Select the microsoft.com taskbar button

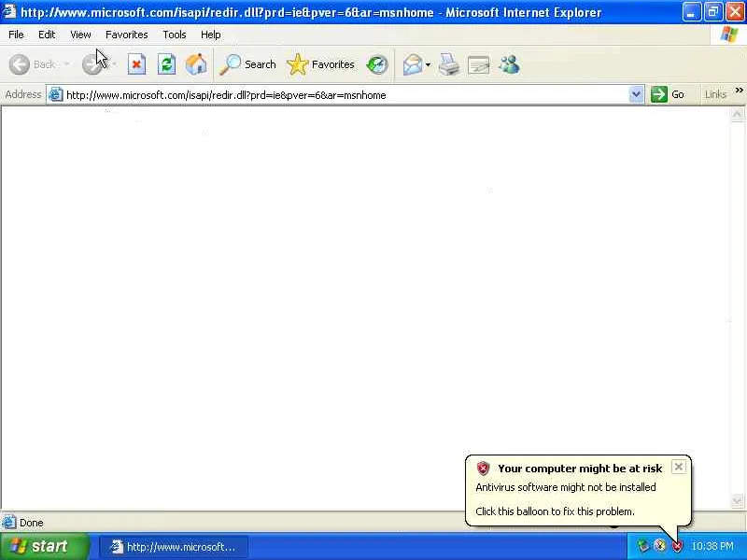point(174,547)
